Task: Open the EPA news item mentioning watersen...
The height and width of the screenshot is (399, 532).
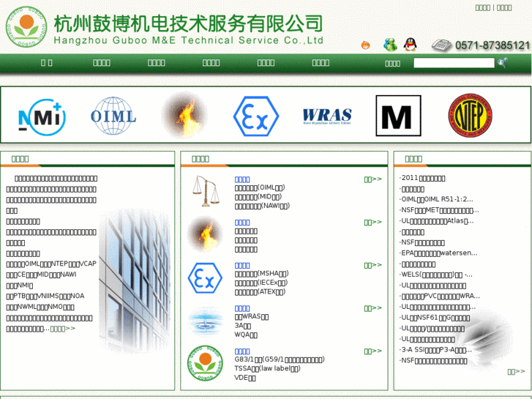Action: 439,253
